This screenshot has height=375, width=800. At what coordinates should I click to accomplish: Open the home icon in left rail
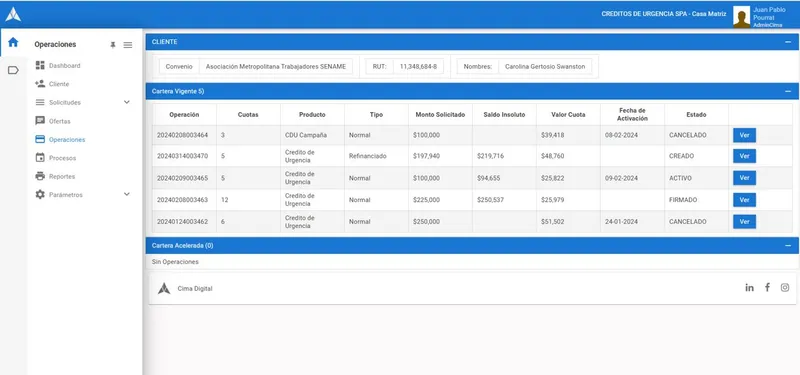(x=13, y=42)
